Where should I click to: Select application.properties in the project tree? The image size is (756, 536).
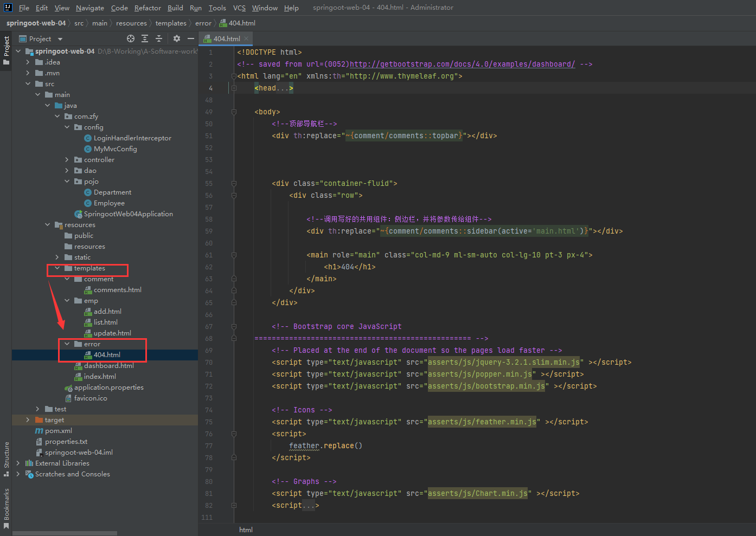click(x=108, y=388)
